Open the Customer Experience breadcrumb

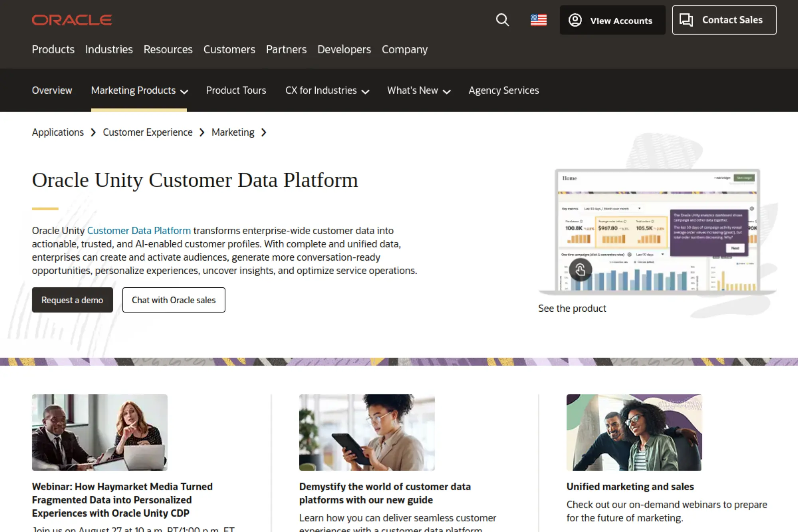[147, 132]
